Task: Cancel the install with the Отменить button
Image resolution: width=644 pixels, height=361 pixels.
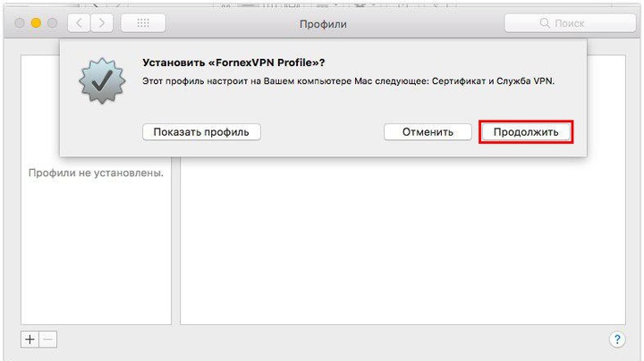Action: click(x=428, y=132)
